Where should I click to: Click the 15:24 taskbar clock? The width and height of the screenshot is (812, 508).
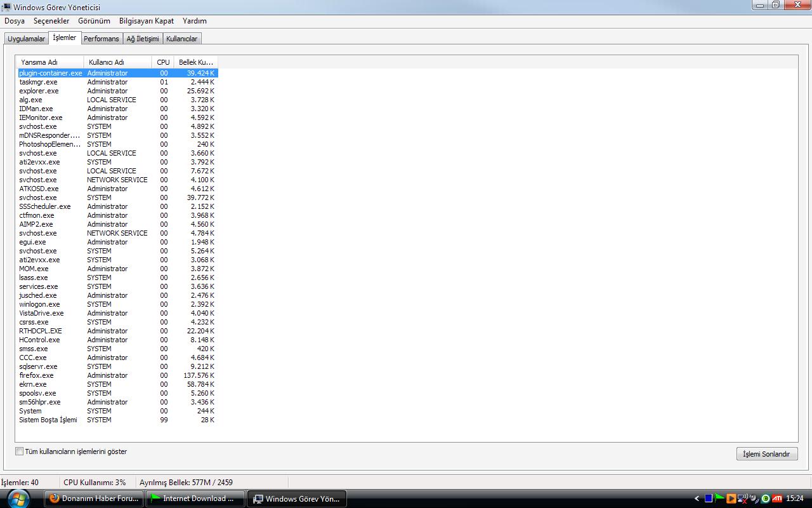click(x=794, y=498)
